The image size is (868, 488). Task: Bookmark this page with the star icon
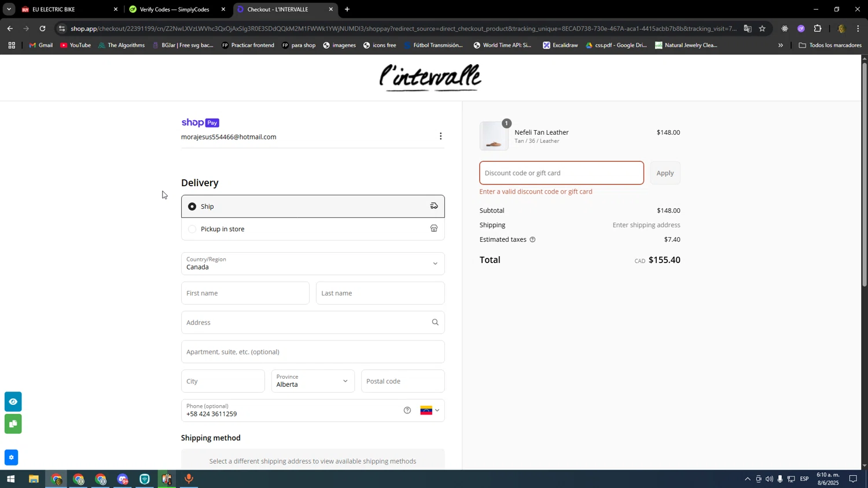coord(762,28)
